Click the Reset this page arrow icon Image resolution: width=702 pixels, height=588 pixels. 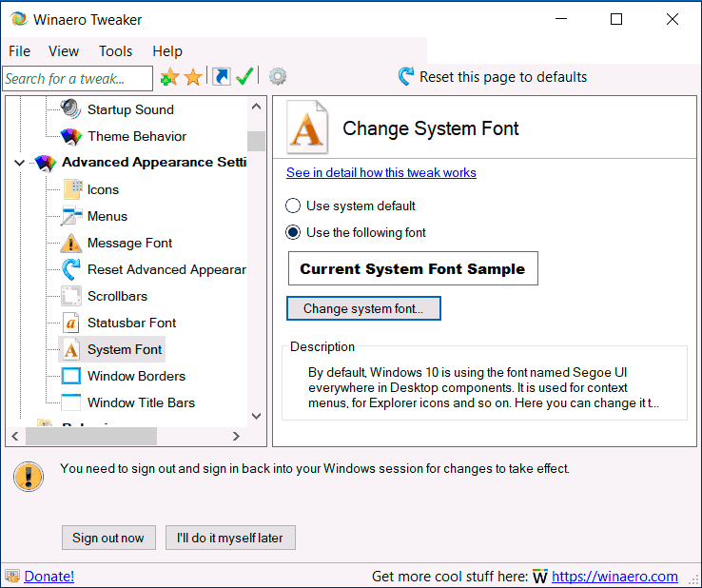(x=405, y=76)
